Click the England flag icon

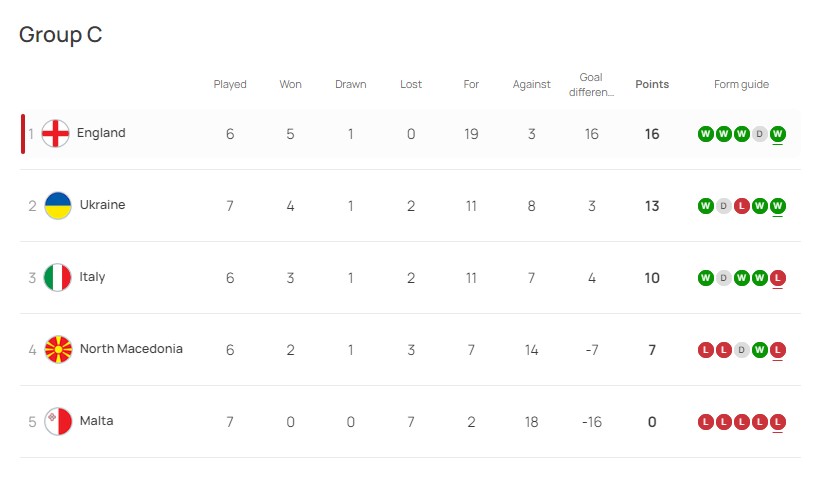pos(55,133)
